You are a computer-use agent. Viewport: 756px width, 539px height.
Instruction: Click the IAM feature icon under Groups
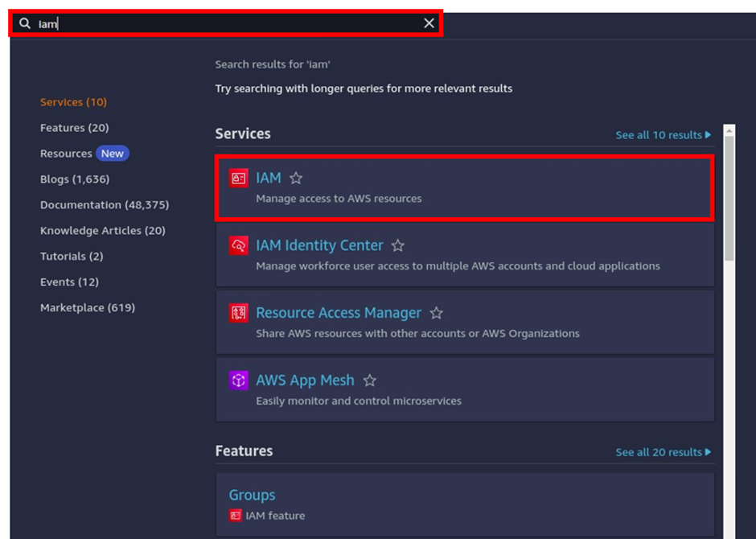[236, 516]
